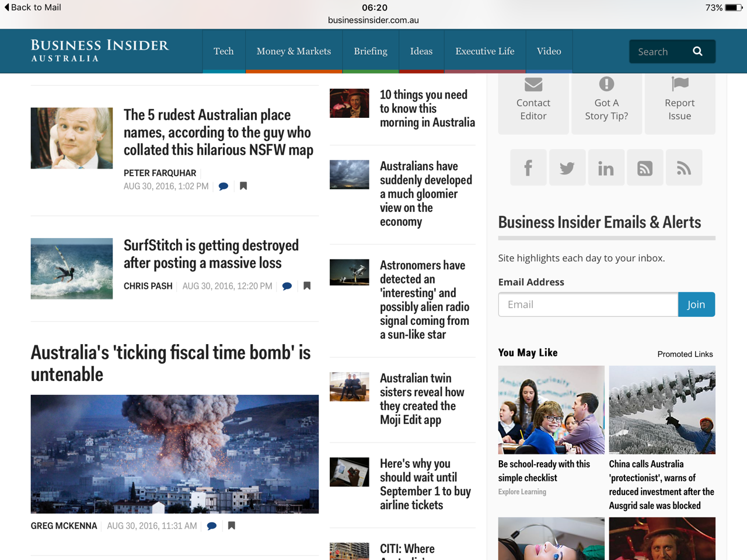Open the Executive Life section

(x=485, y=51)
